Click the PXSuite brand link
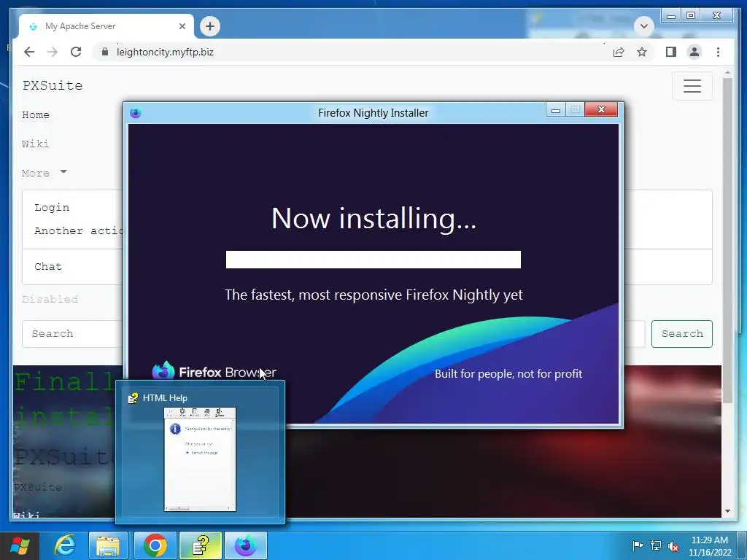This screenshot has width=747, height=560. point(53,86)
